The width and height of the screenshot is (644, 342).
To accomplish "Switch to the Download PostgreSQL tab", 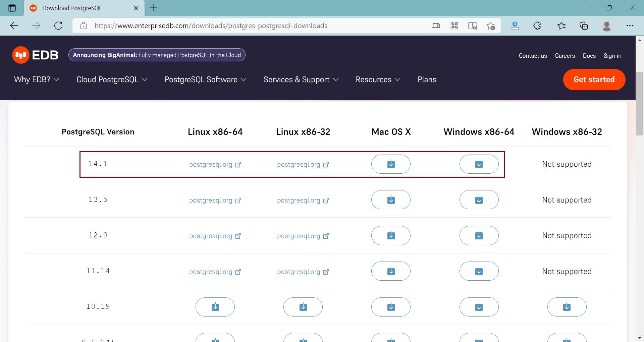I will [72, 8].
